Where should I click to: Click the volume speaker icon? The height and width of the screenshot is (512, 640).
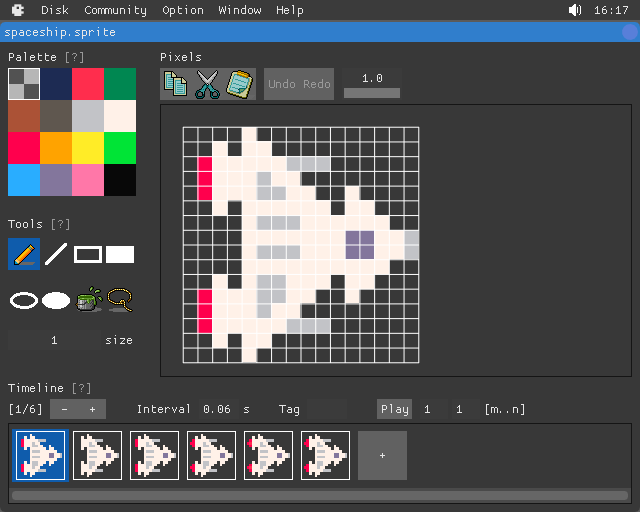point(575,10)
